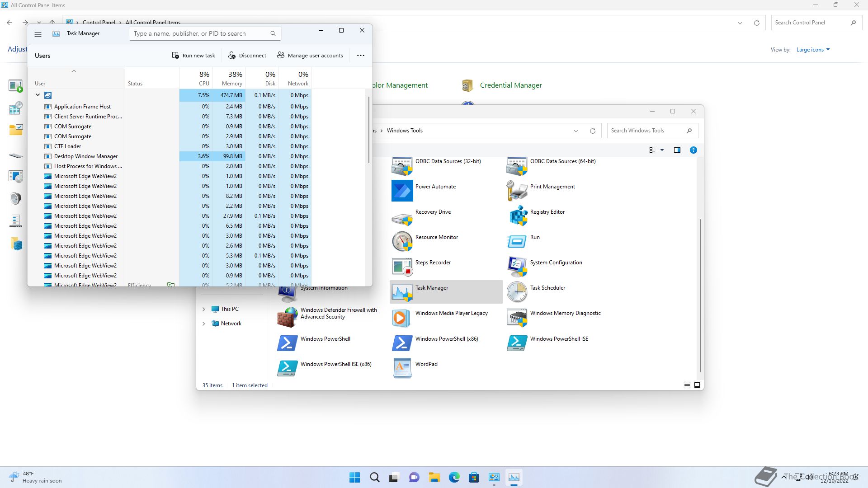Click Run new task in Task Manager

tap(193, 56)
